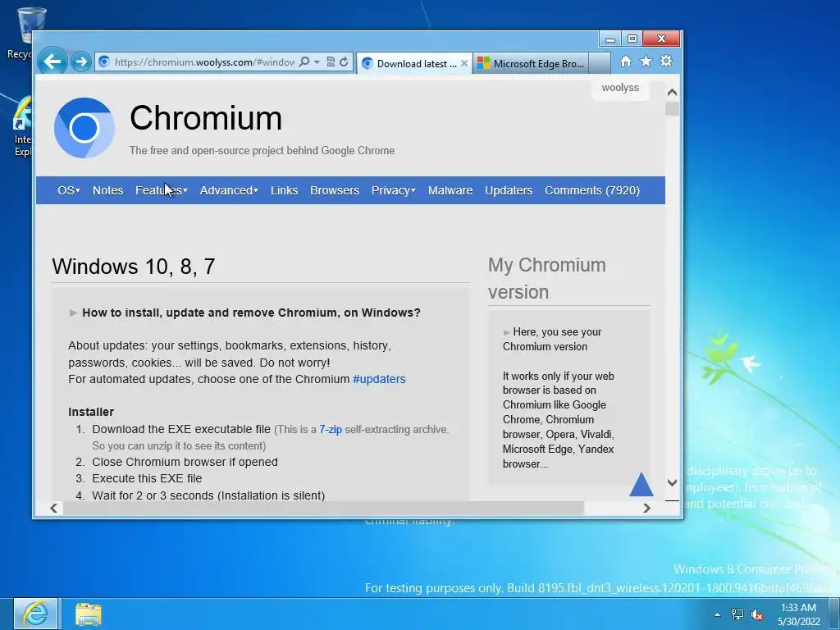Click the network tray icon
840x630 pixels.
[737, 614]
